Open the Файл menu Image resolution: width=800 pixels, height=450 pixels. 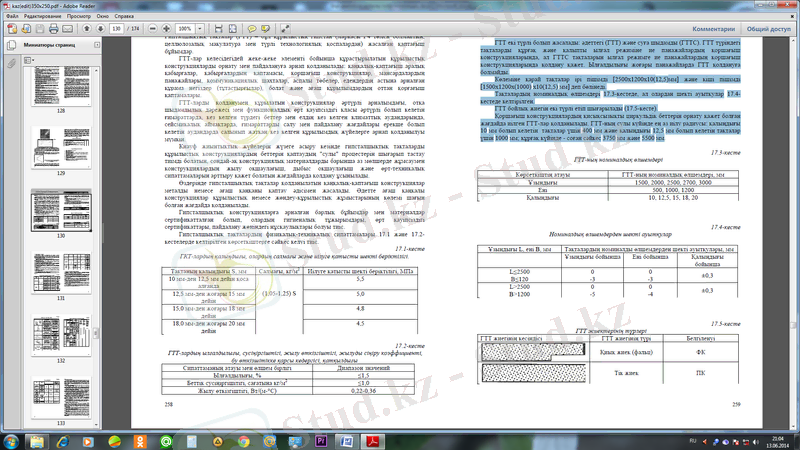pos(13,17)
